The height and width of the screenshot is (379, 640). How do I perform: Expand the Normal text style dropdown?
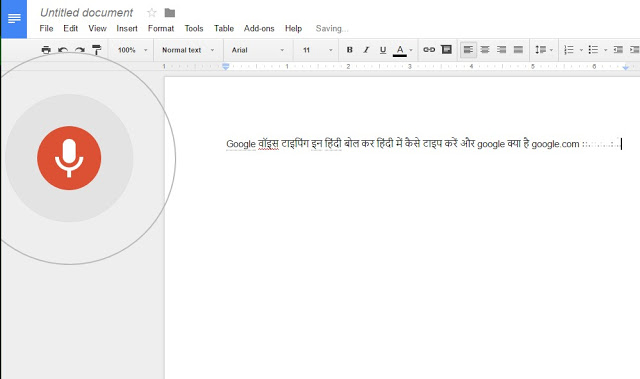click(188, 50)
